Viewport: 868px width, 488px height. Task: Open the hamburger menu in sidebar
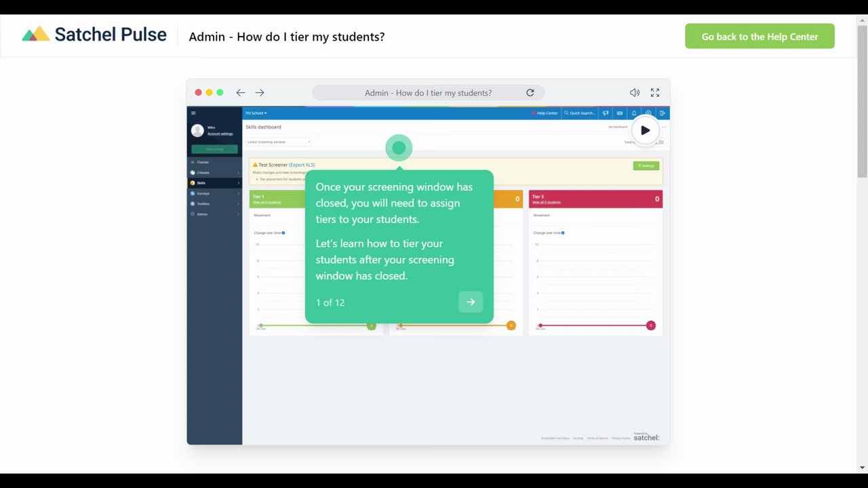(x=193, y=113)
